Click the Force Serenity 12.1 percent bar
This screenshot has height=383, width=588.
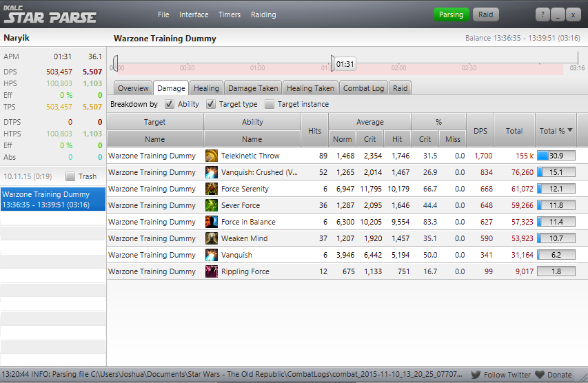[556, 189]
